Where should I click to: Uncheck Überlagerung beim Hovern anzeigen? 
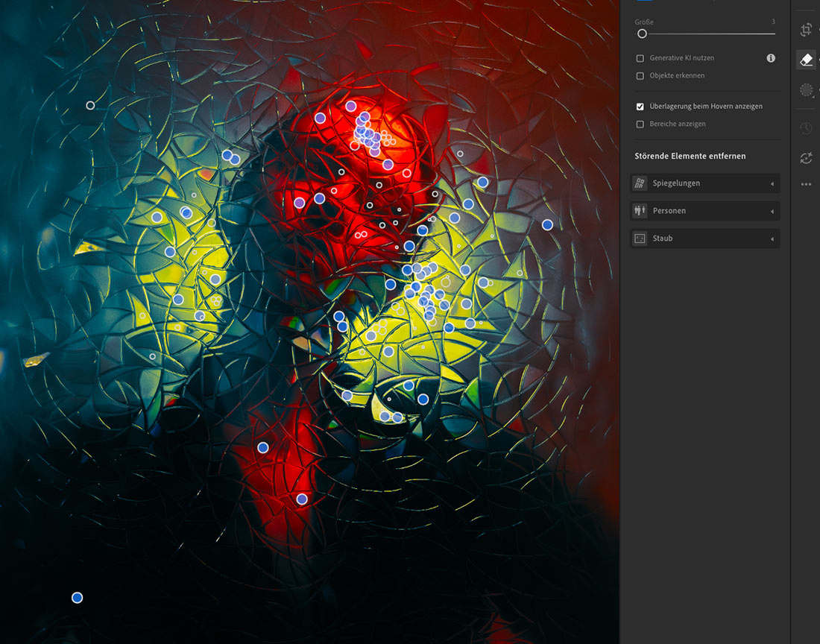(x=640, y=107)
